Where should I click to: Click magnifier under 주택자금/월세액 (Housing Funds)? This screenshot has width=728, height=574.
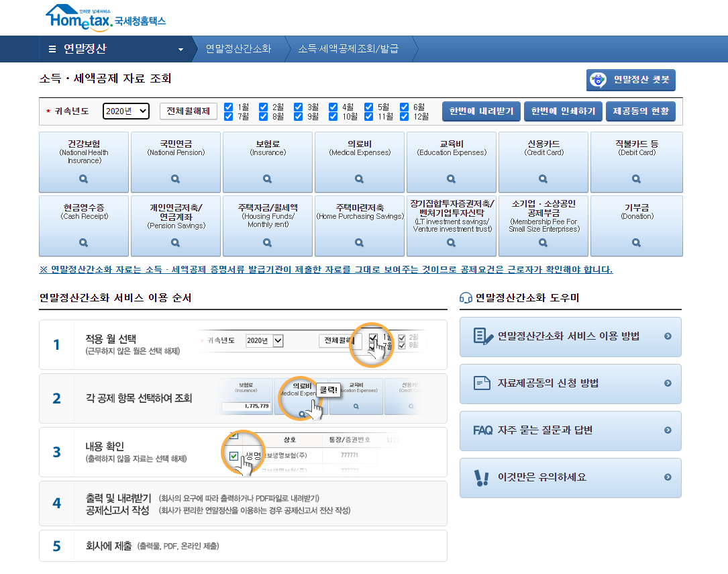(268, 242)
